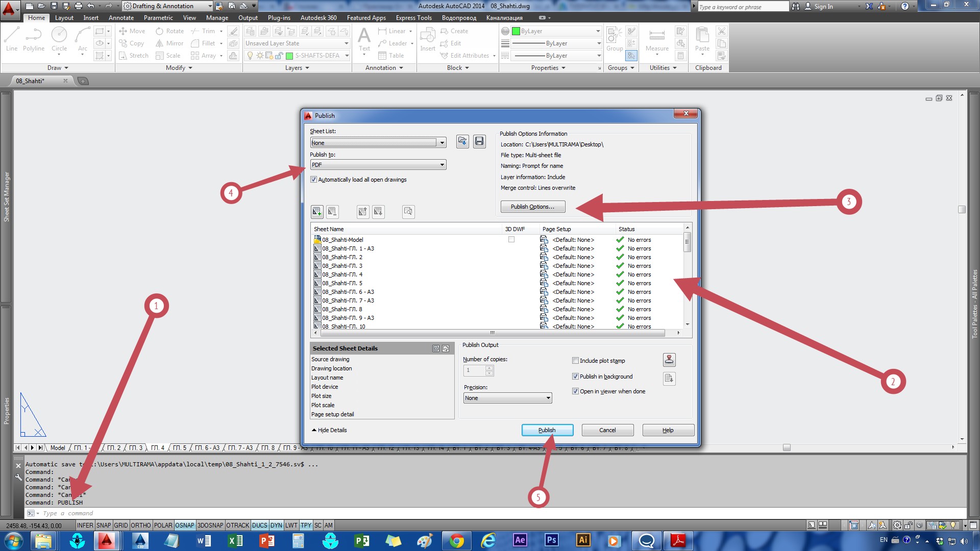Click the Remove Sheets icon button
Screen dimensions: 980x551
pyautogui.click(x=332, y=211)
